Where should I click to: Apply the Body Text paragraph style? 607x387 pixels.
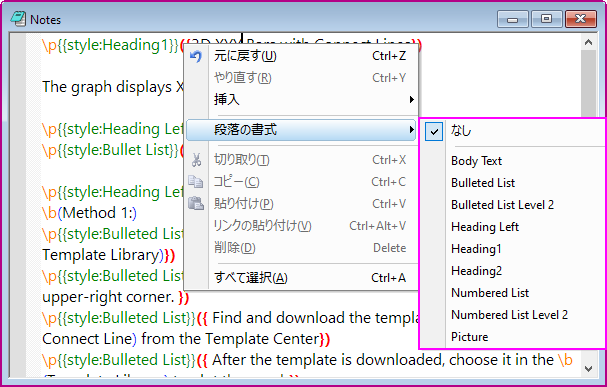tap(513, 161)
